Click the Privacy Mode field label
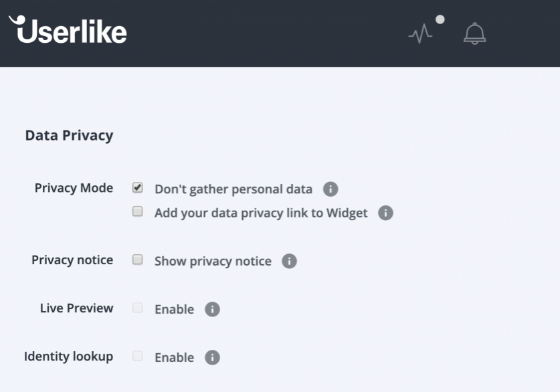This screenshot has height=392, width=560. tap(74, 188)
